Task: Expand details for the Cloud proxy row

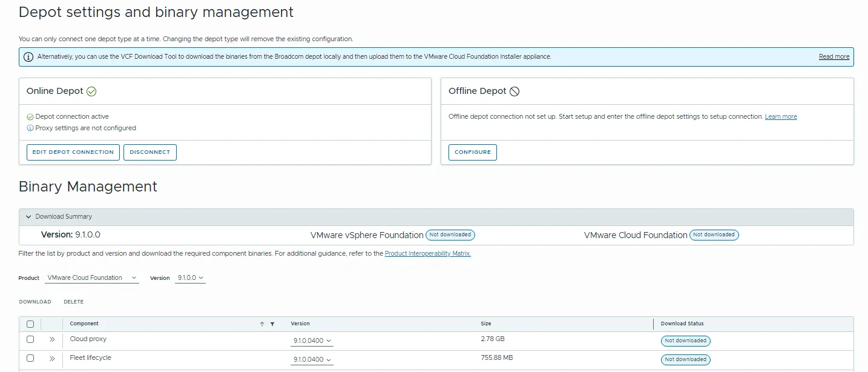Action: point(52,339)
